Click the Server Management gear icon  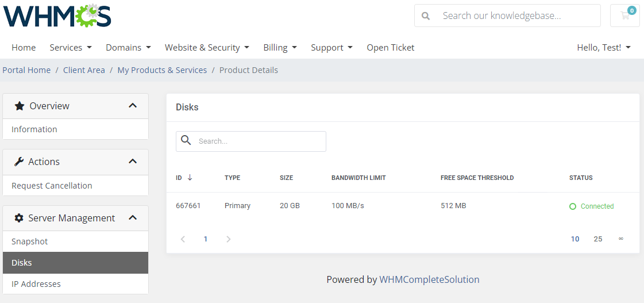[19, 218]
